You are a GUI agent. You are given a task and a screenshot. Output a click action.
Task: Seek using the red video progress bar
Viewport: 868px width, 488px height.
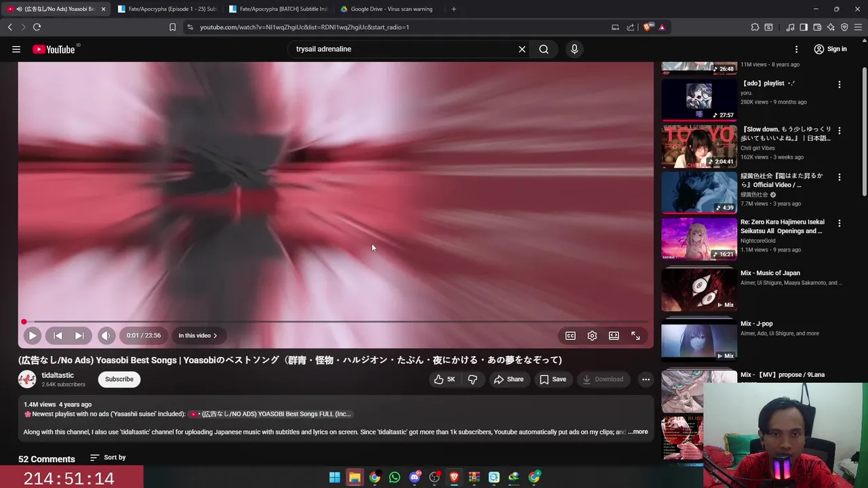[x=336, y=321]
